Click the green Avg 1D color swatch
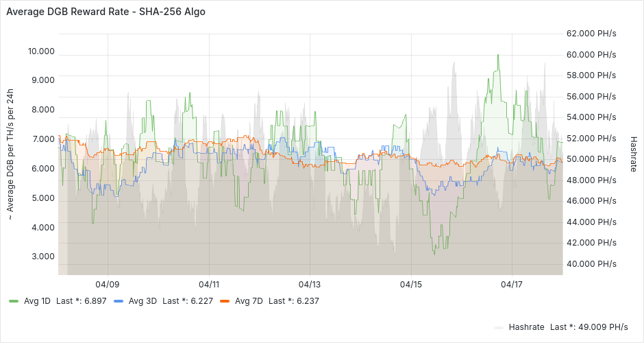The height and width of the screenshot is (343, 644). pyautogui.click(x=14, y=301)
